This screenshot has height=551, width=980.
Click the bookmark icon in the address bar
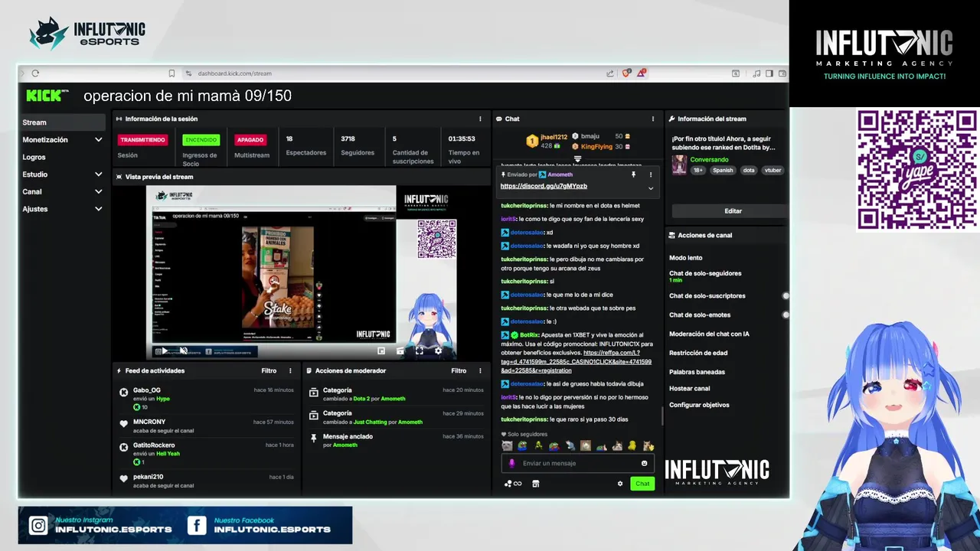[171, 73]
